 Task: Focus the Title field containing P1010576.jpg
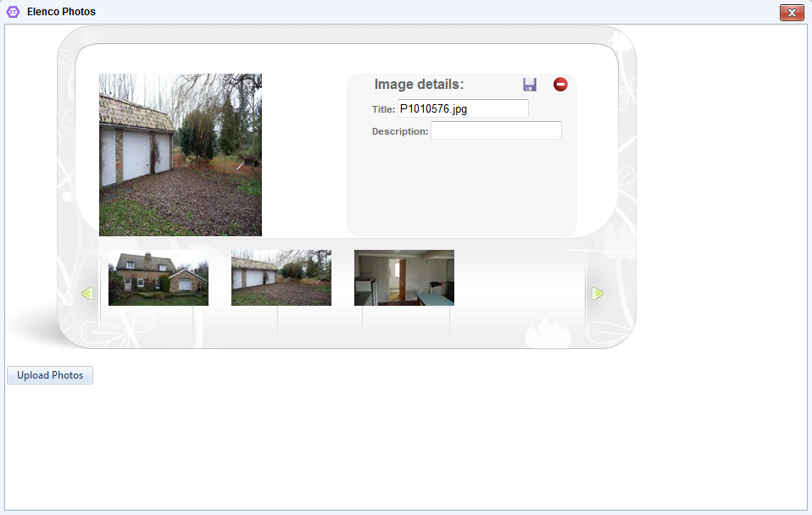[x=463, y=108]
